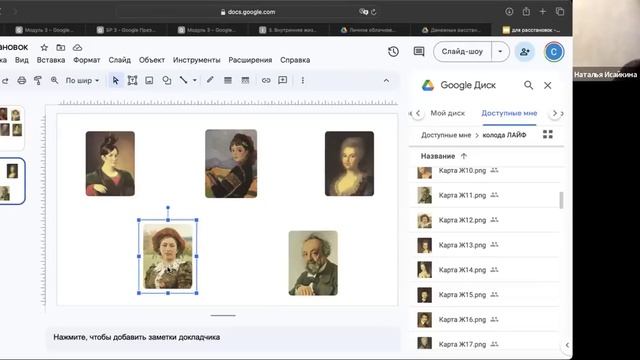Open the shapes tool
This screenshot has width=640, height=360.
[167, 81]
